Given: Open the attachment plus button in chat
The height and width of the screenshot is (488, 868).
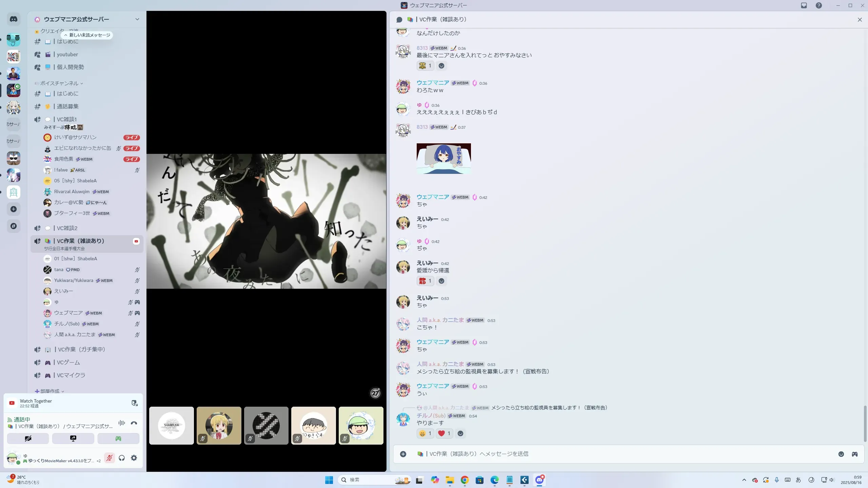Looking at the screenshot, I should (403, 454).
